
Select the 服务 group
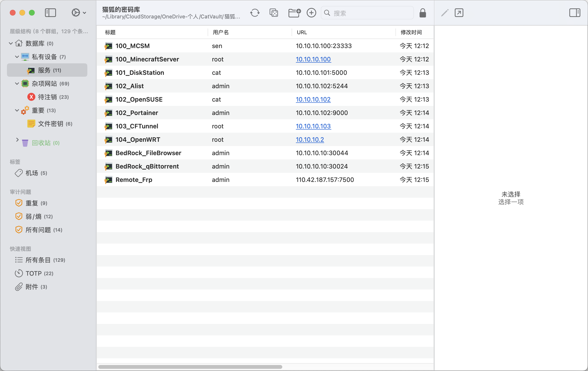(x=47, y=70)
